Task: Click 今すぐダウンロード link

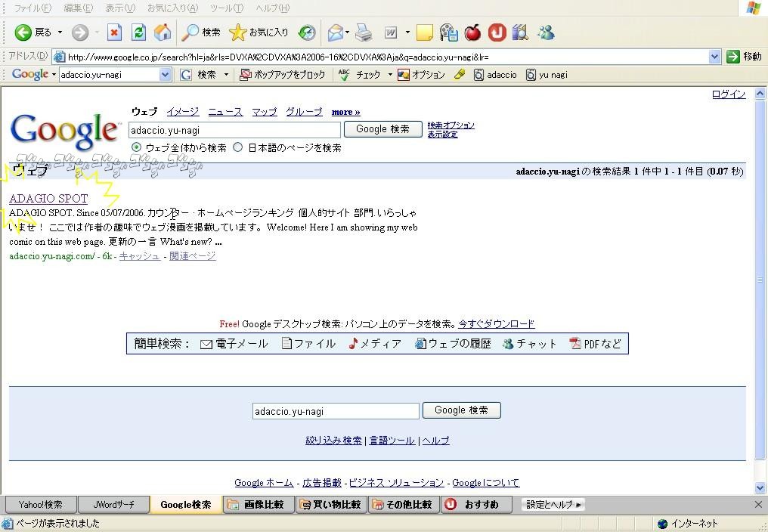Action: pos(496,323)
